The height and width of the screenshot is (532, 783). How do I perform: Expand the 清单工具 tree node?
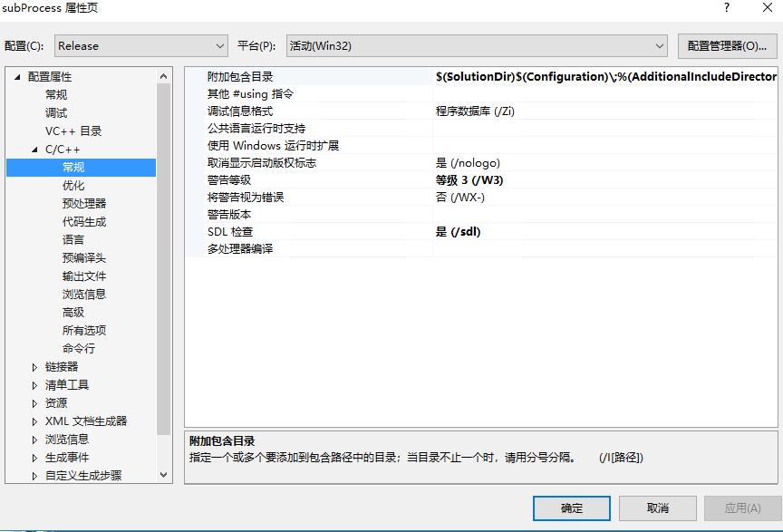pyautogui.click(x=33, y=384)
